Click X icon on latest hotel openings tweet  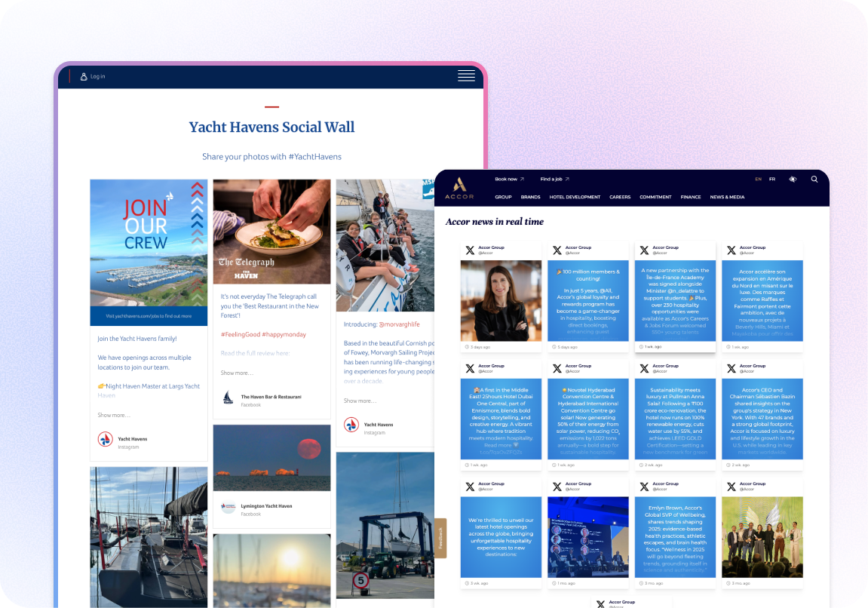click(470, 487)
